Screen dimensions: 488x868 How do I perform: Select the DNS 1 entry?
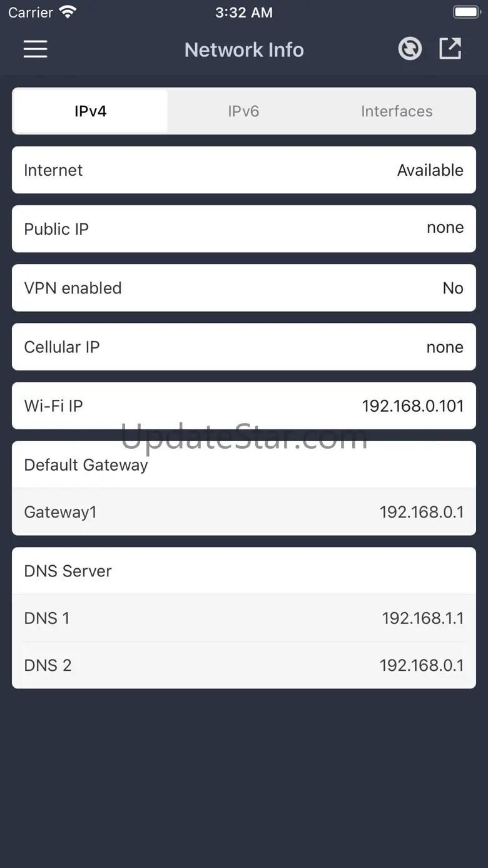pyautogui.click(x=244, y=618)
